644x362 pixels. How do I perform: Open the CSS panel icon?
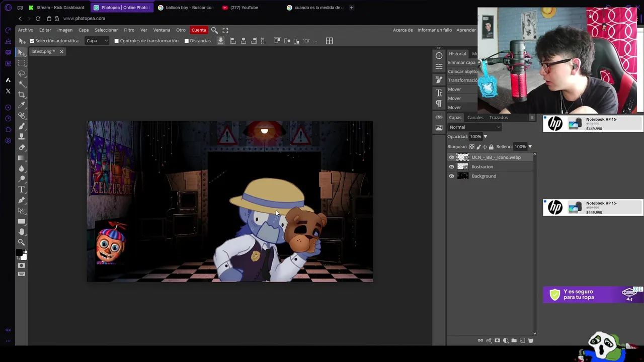click(439, 117)
